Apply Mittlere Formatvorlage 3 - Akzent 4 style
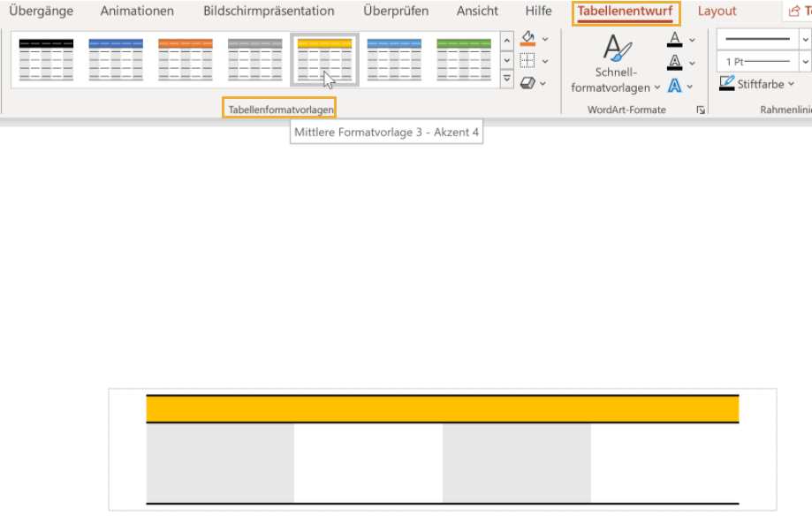This screenshot has width=812, height=517. tap(323, 60)
